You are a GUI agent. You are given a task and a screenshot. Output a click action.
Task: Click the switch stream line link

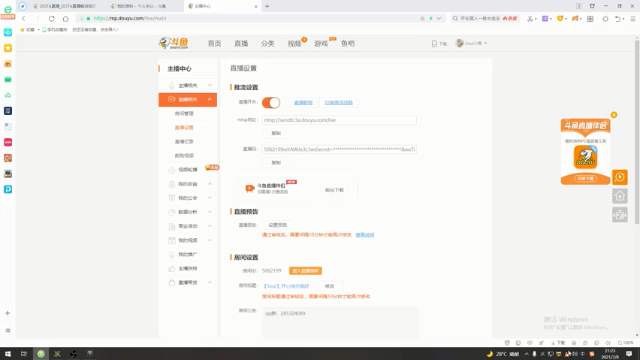(x=338, y=102)
